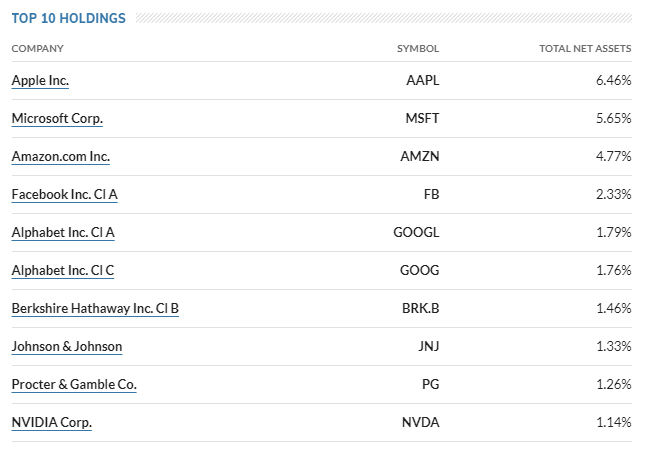This screenshot has width=647, height=454.
Task: Select the FB symbol text
Action: point(431,194)
